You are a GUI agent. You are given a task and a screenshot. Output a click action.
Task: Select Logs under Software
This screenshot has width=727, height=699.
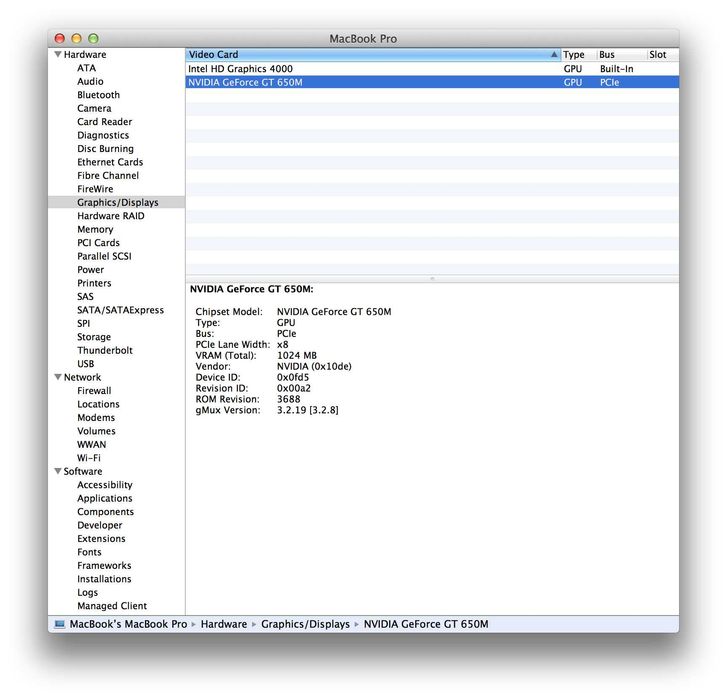coord(87,592)
